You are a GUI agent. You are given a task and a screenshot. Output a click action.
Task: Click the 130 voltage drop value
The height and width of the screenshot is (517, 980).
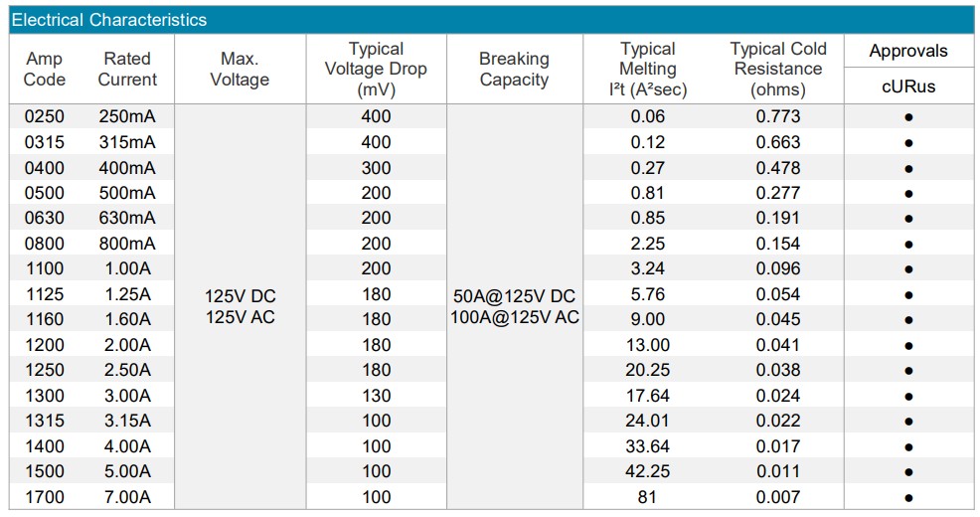(x=377, y=396)
